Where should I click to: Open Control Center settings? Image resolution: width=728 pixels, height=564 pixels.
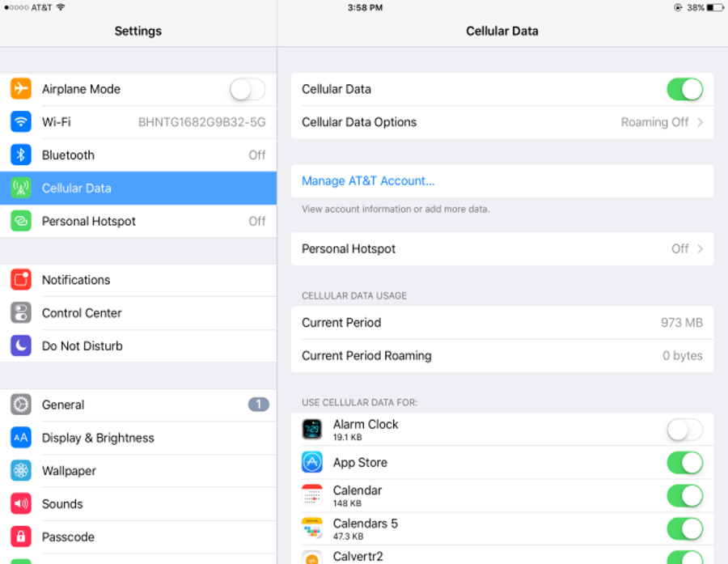click(x=138, y=312)
